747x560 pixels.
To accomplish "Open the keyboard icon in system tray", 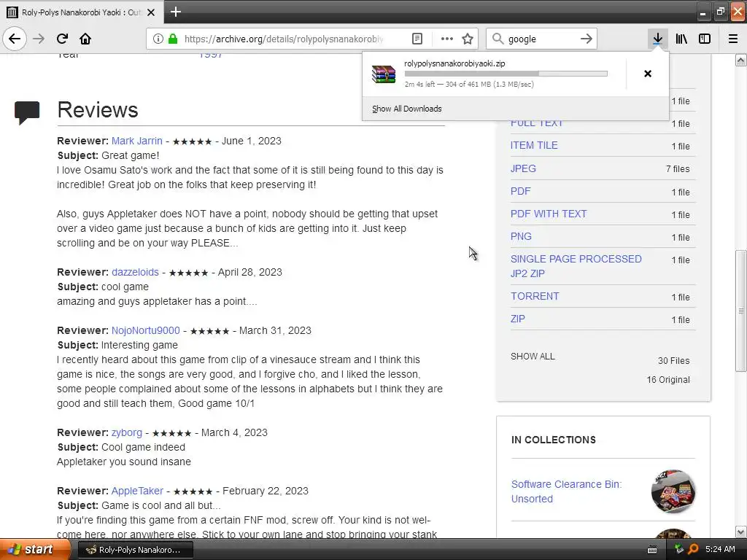I will [652, 550].
